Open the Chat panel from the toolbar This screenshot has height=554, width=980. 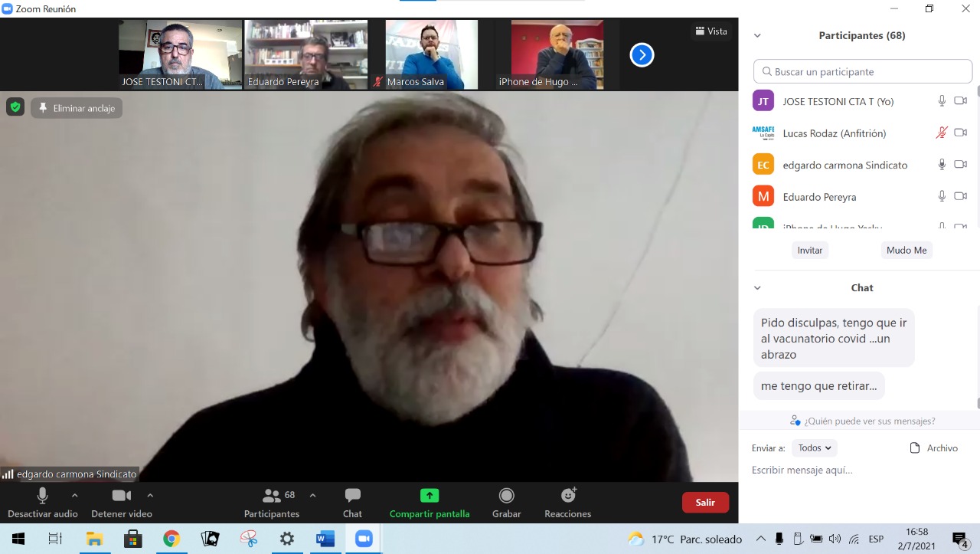(352, 503)
